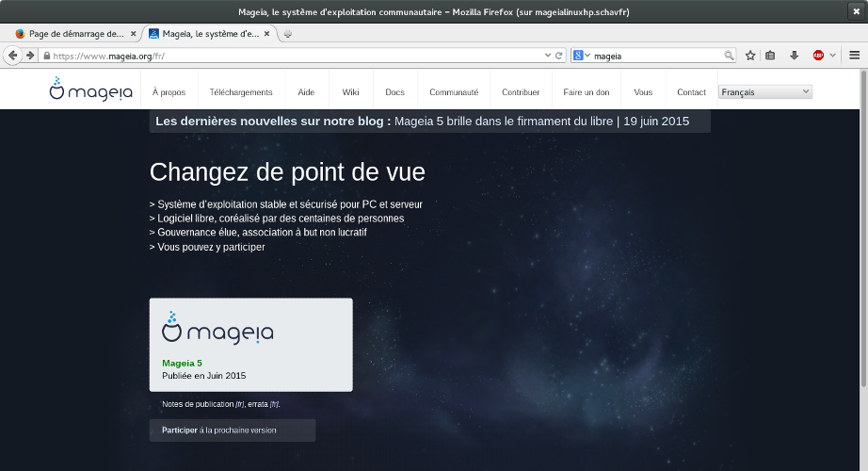Go to Communauté section
The height and width of the screenshot is (471, 868).
pyautogui.click(x=454, y=92)
